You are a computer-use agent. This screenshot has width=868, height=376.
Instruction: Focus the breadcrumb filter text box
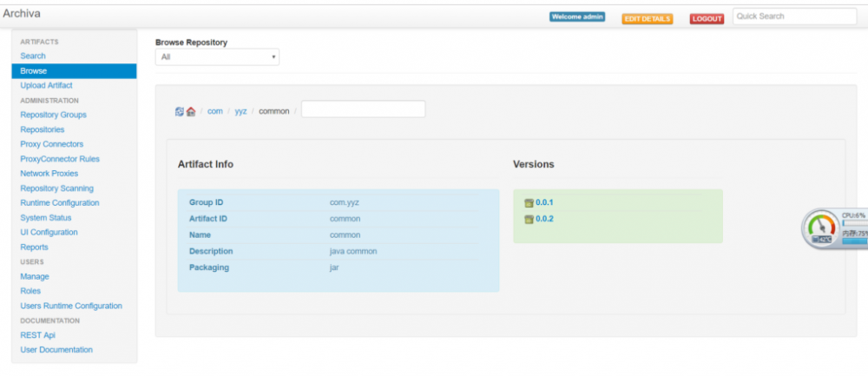pos(363,109)
